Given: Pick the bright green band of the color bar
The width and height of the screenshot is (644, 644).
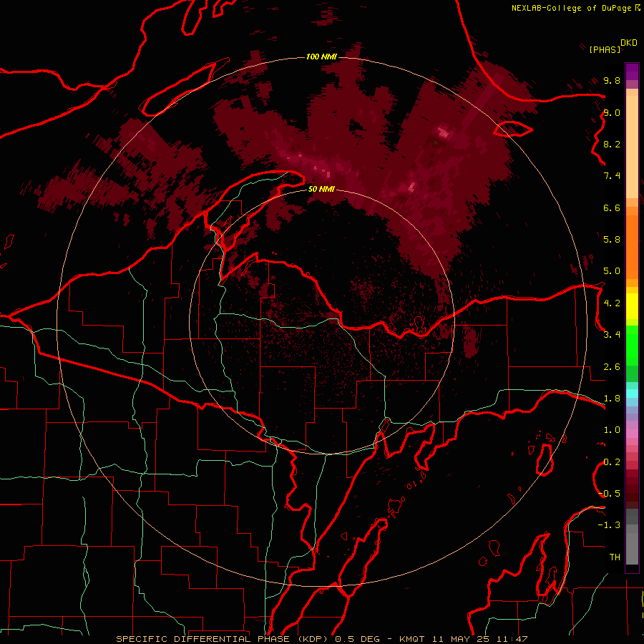Looking at the screenshot, I should click(632, 346).
